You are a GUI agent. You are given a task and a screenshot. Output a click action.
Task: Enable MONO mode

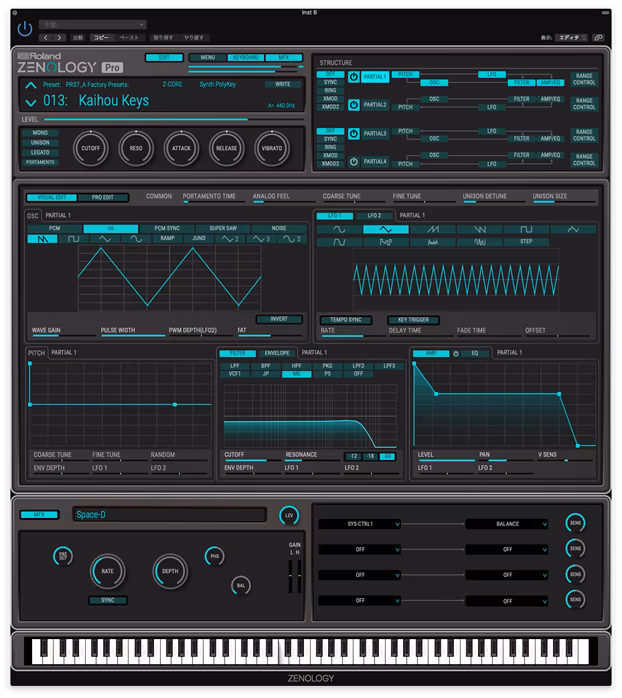pyautogui.click(x=40, y=133)
